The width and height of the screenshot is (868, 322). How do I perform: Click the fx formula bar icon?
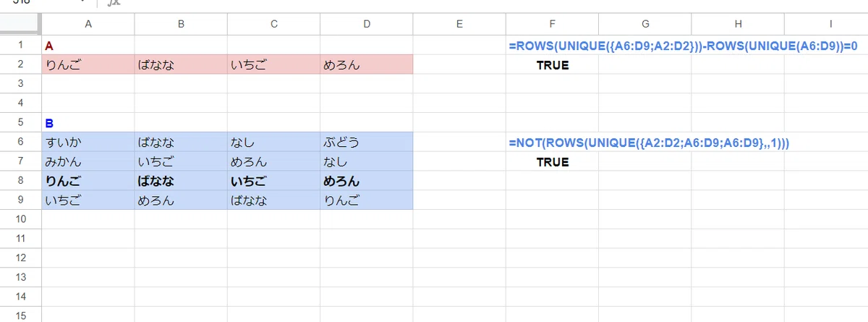point(113,3)
